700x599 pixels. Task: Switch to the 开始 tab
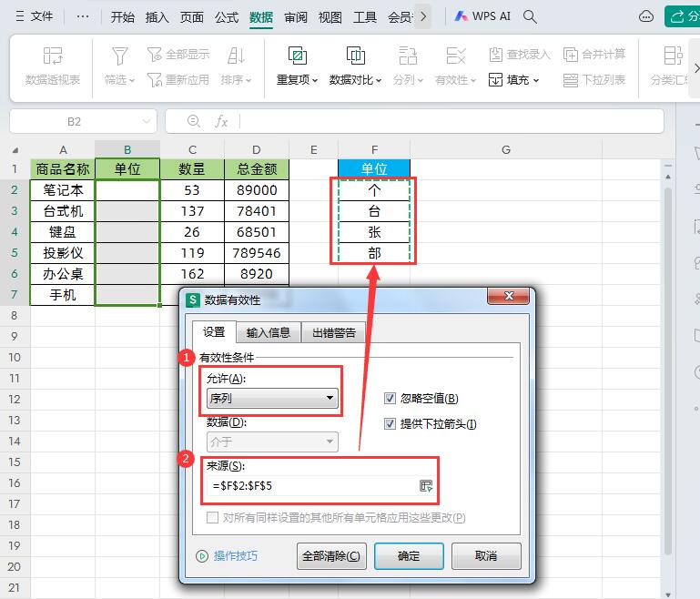pos(122,17)
